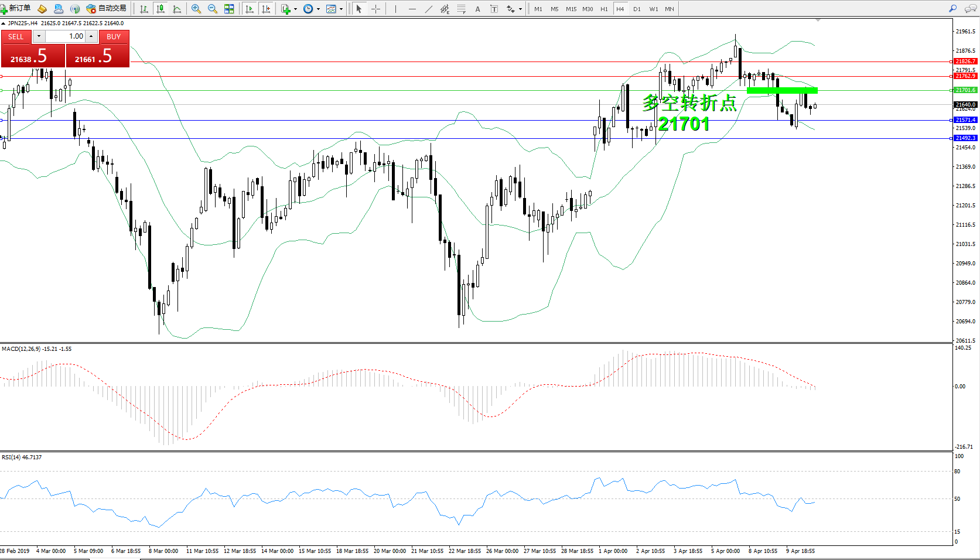Screen dimensions: 980x560
Task: Select the trendline drawing tool
Action: pyautogui.click(x=429, y=9)
